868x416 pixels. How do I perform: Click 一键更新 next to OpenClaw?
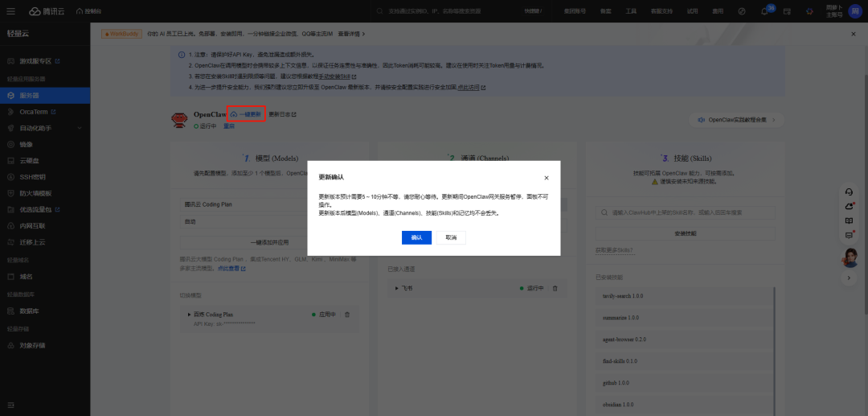point(246,114)
